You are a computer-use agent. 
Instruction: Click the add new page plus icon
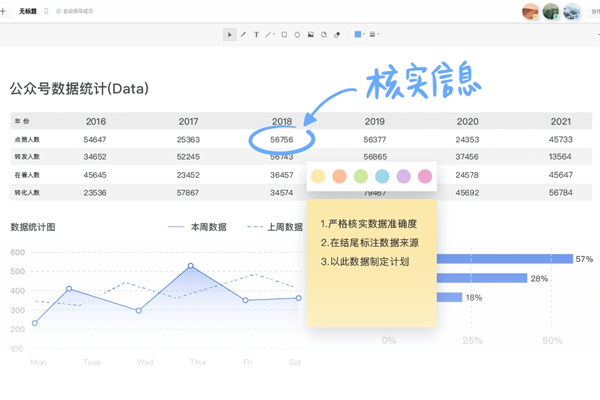click(4, 9)
